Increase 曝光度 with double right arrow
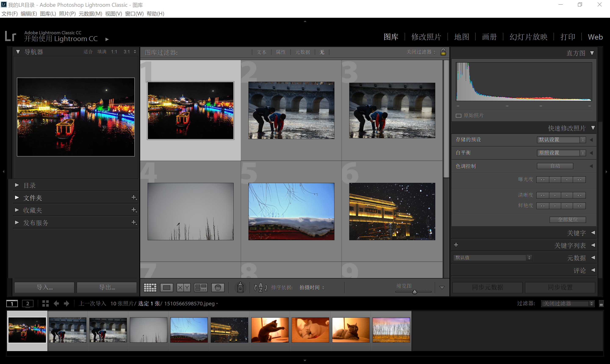Screen dimensions: 610x364 pos(579,179)
